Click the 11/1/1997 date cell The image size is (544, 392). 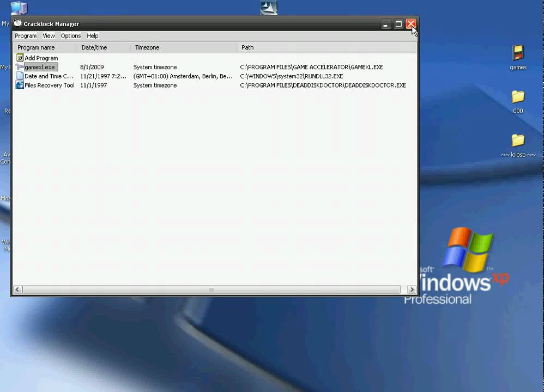pyautogui.click(x=93, y=85)
